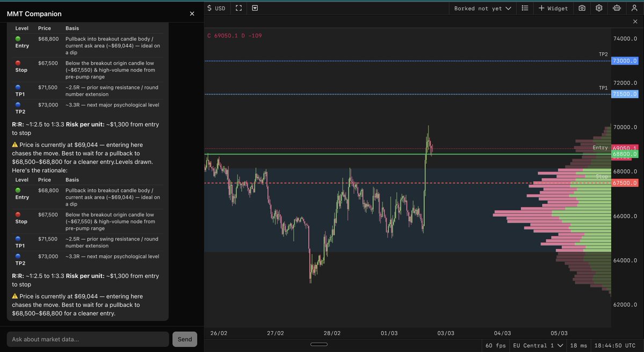Click the TP1 line label on chart
This screenshot has width=644, height=352.
[603, 88]
